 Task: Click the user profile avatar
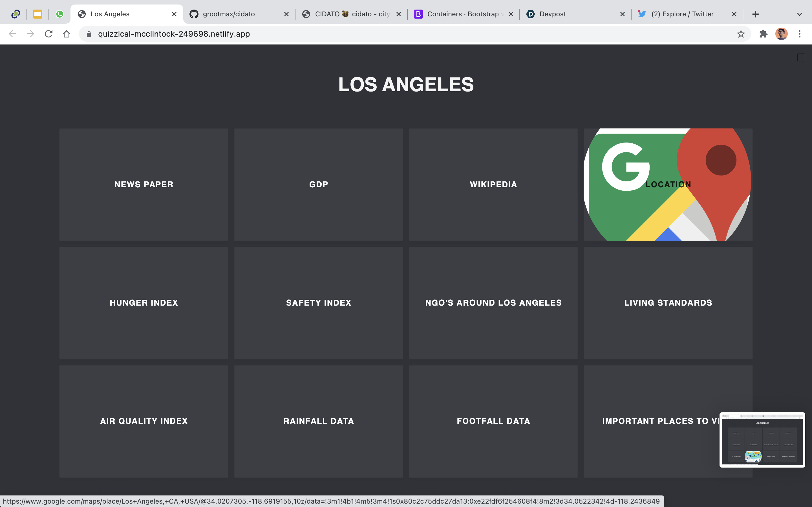(782, 34)
